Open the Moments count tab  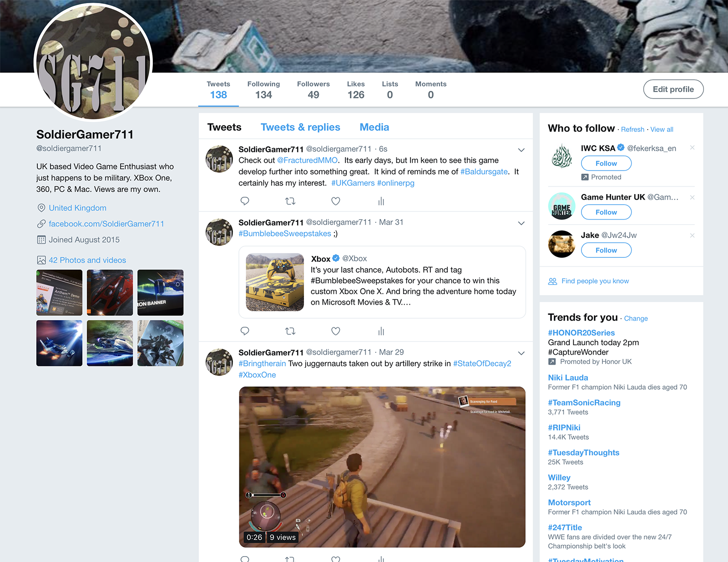pyautogui.click(x=431, y=90)
